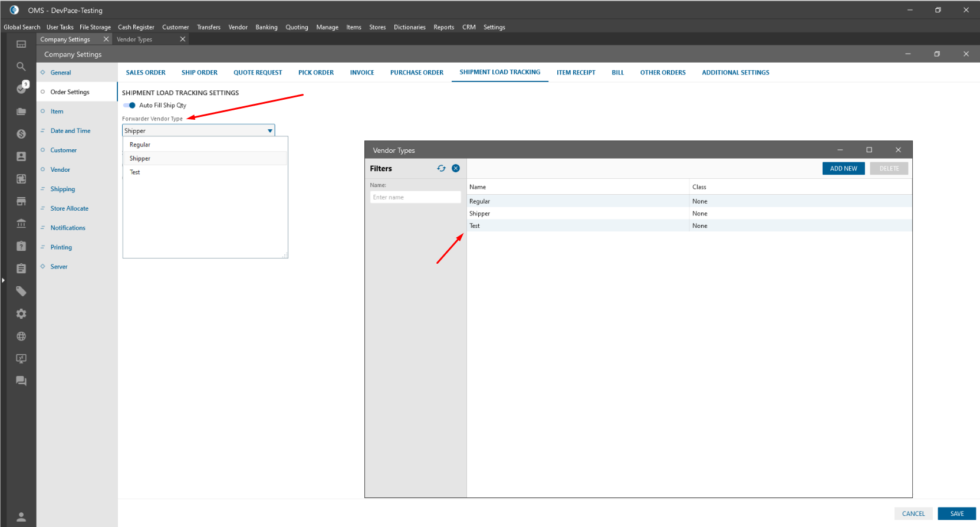Open the file storage folder sidebar icon
This screenshot has width=980, height=527.
(x=21, y=112)
